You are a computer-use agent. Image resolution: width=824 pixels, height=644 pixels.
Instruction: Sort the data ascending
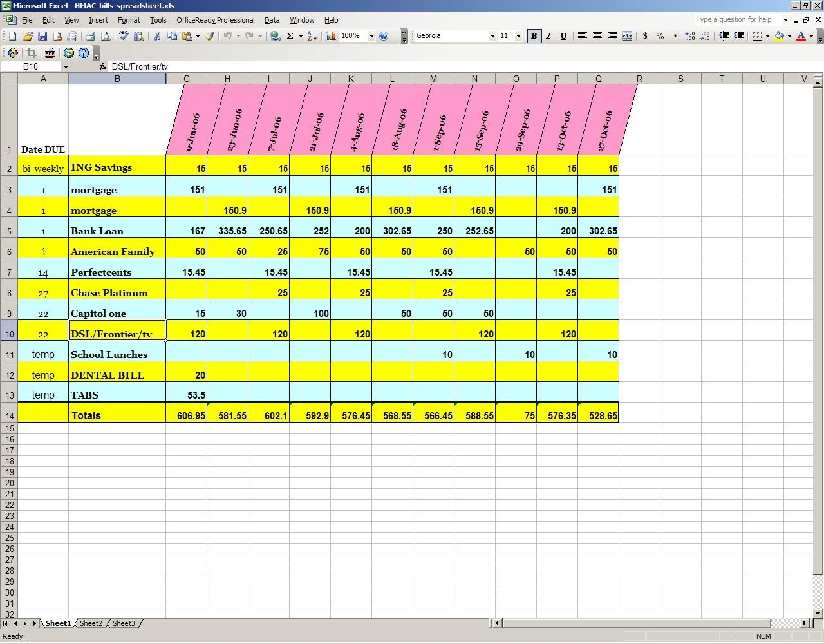312,36
